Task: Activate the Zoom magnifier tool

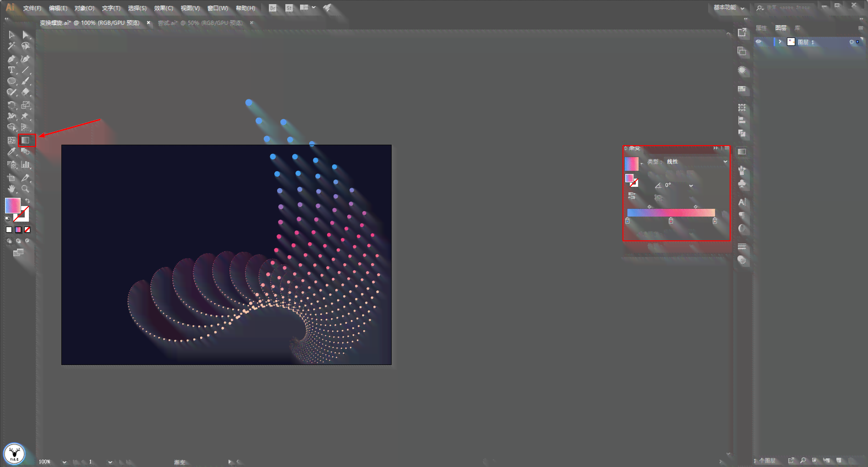Action: (26, 189)
